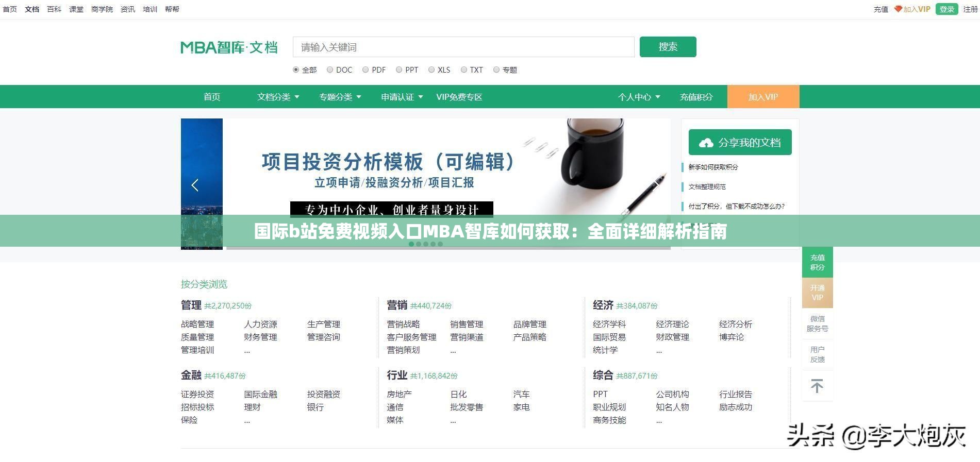Expand the 专题分类 dropdown menu

click(x=340, y=97)
